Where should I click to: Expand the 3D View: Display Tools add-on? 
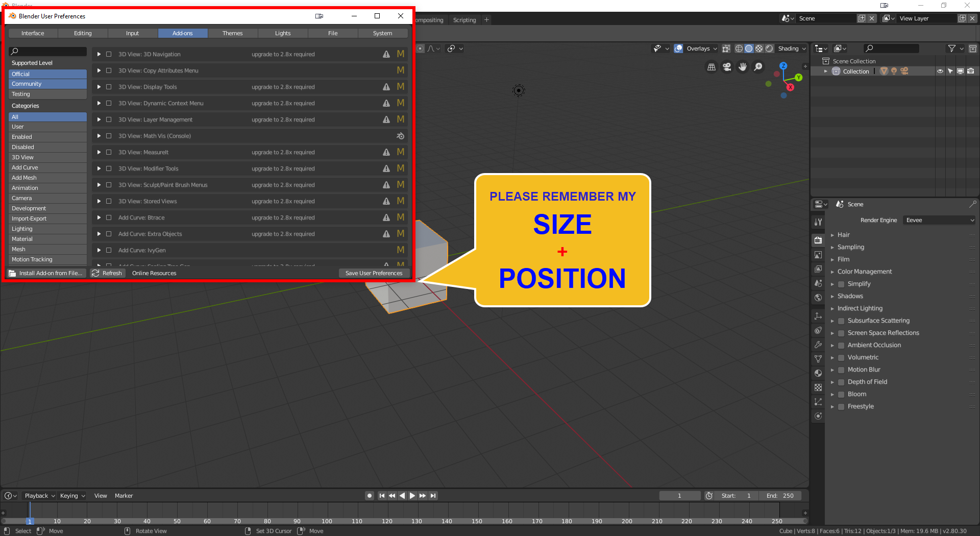[99, 87]
